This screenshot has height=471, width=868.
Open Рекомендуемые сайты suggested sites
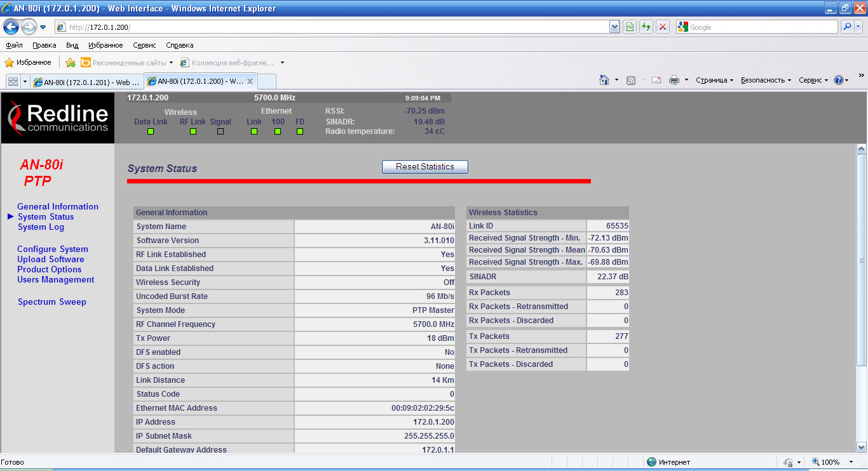point(127,63)
